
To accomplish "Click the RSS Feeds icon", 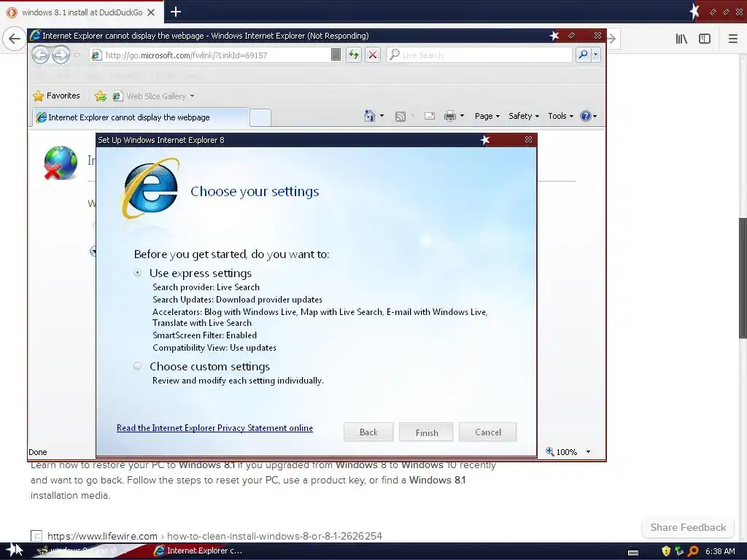I will (400, 116).
